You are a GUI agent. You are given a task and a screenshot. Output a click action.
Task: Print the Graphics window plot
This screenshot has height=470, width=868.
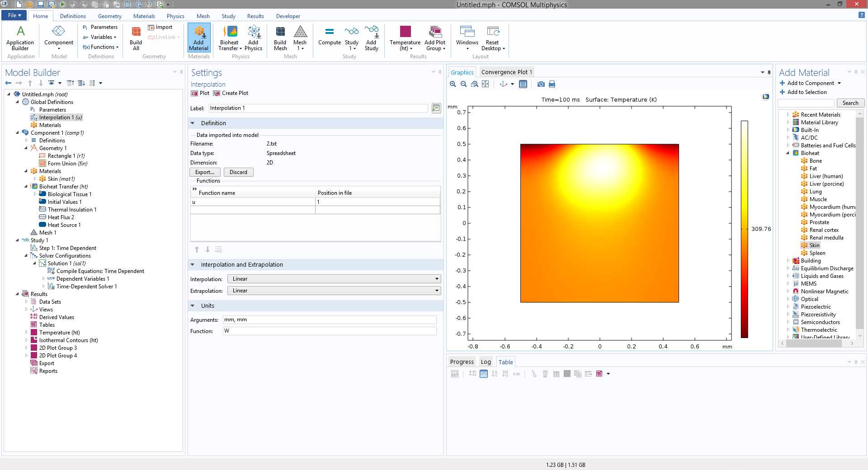(552, 84)
